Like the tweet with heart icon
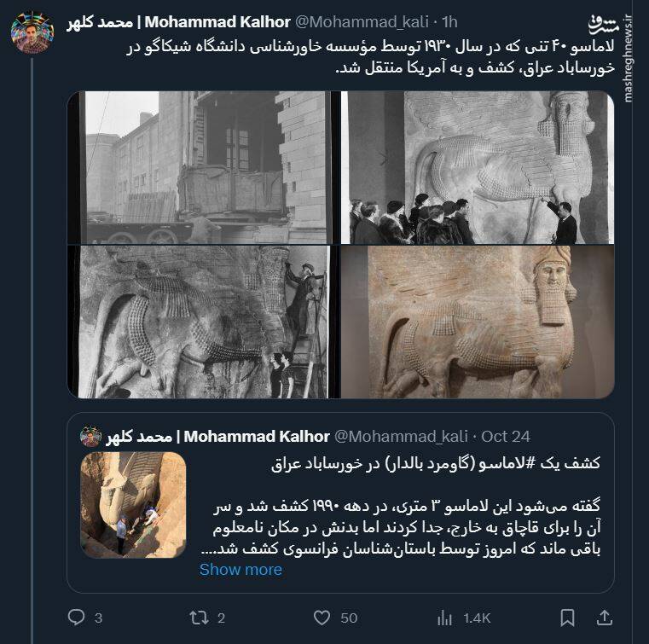Viewport: 649px width, 644px height. [322, 618]
